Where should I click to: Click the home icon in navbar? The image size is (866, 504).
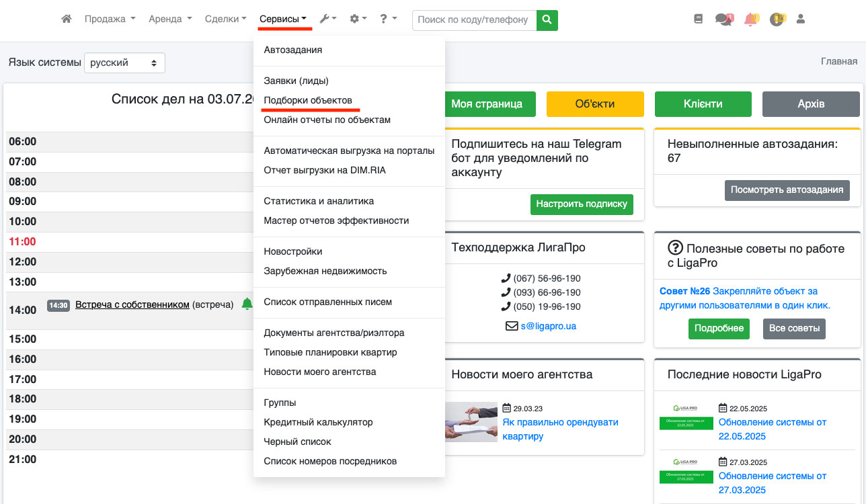click(66, 19)
